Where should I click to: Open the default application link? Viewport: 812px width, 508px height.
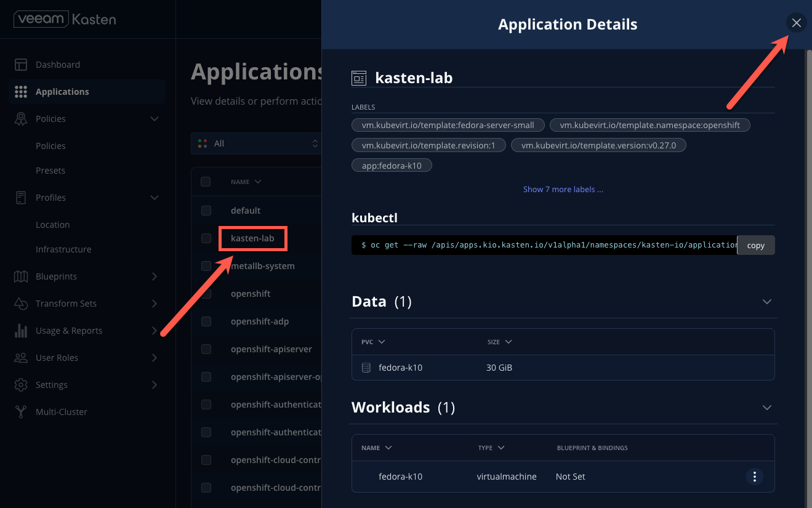(246, 211)
